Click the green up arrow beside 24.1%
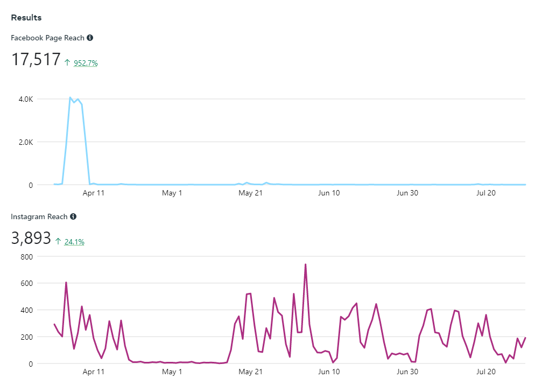This screenshot has width=549, height=392. [x=58, y=242]
